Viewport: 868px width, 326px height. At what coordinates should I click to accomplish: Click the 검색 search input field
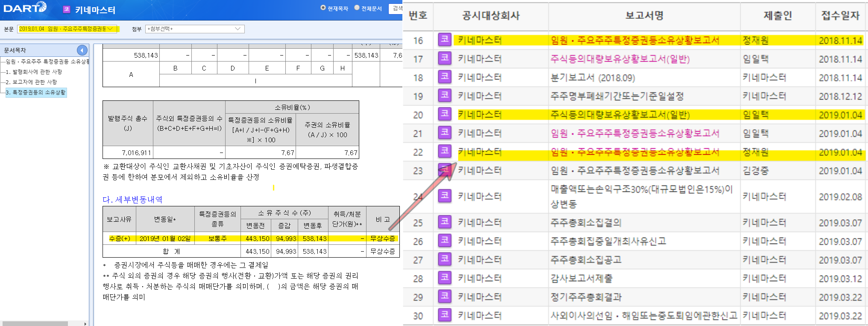coord(396,8)
